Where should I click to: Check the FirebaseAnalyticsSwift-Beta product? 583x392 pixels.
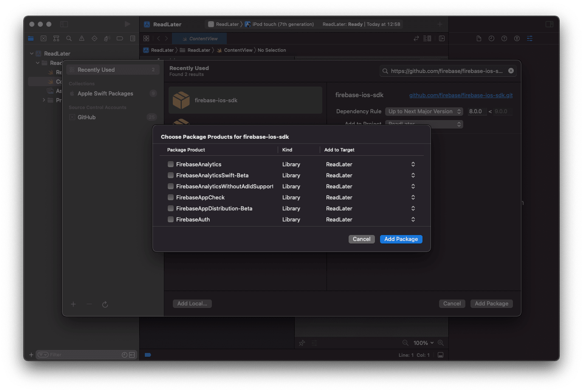pyautogui.click(x=171, y=175)
